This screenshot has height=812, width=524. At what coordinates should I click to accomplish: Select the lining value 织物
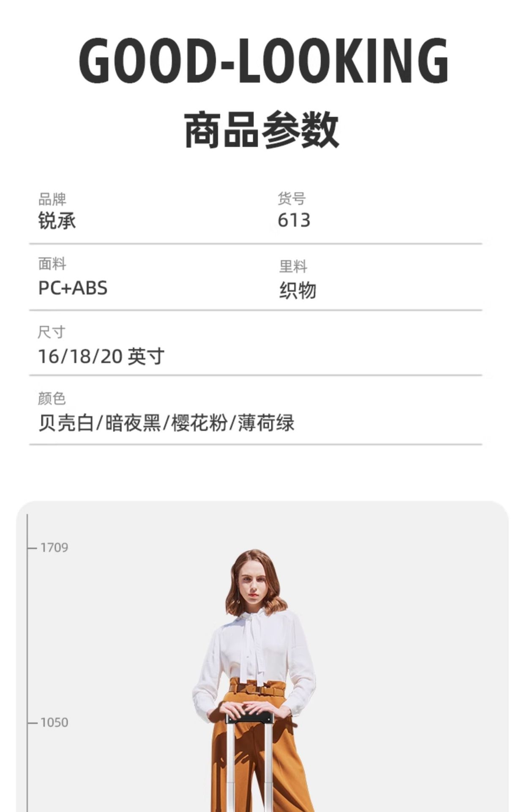(297, 291)
